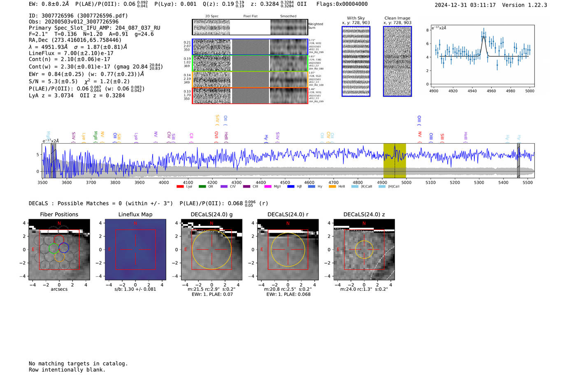The image size is (576, 392).
Task: Click the 'Flags:0x00004000' text
Action: tap(342, 4)
